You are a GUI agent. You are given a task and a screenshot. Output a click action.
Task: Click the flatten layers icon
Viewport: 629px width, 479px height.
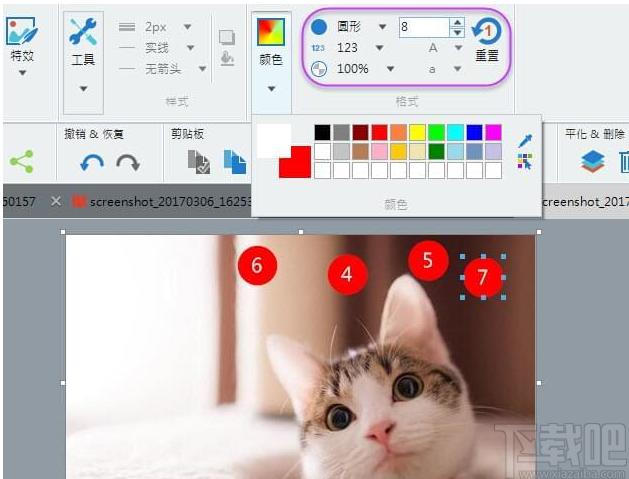click(x=592, y=161)
